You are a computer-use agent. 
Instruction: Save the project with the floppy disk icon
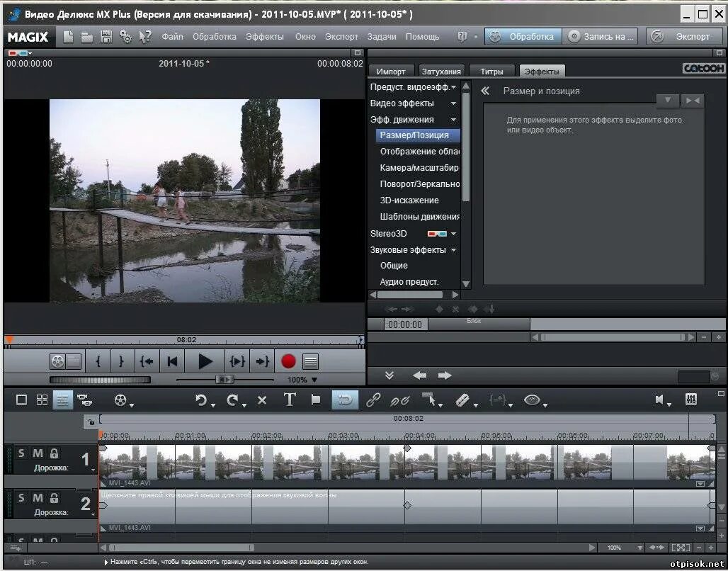pos(106,36)
